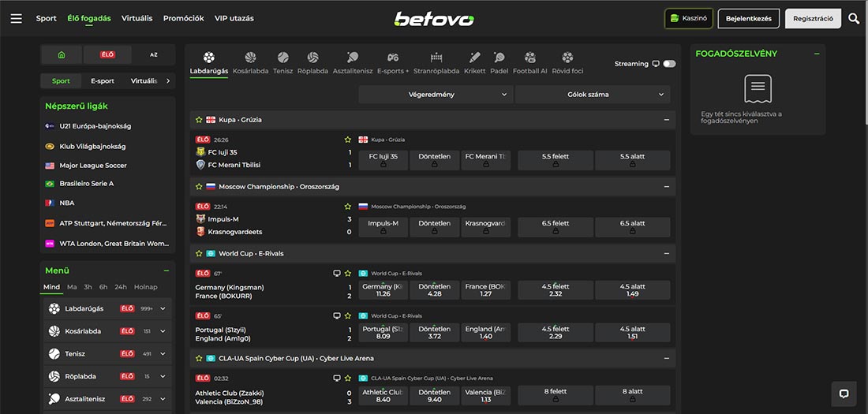
Task: Favorite the World Cup • E-Rivals header star
Action: click(x=199, y=253)
